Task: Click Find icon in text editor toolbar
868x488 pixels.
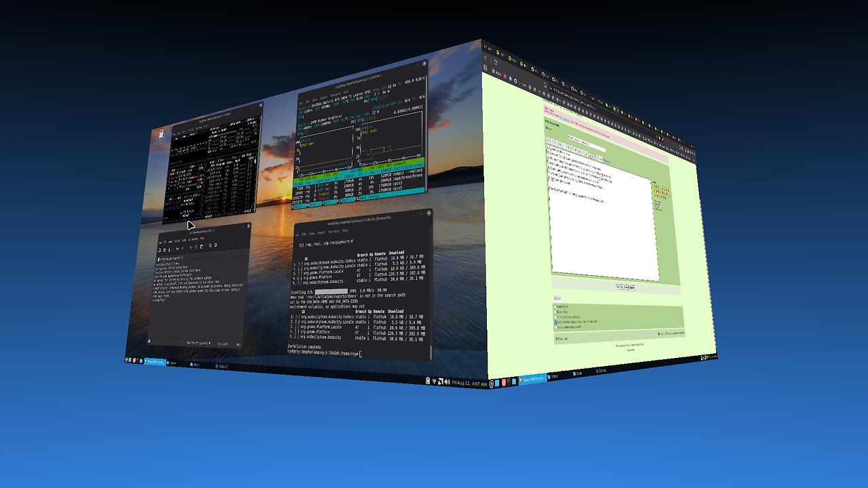Action: pyautogui.click(x=210, y=245)
